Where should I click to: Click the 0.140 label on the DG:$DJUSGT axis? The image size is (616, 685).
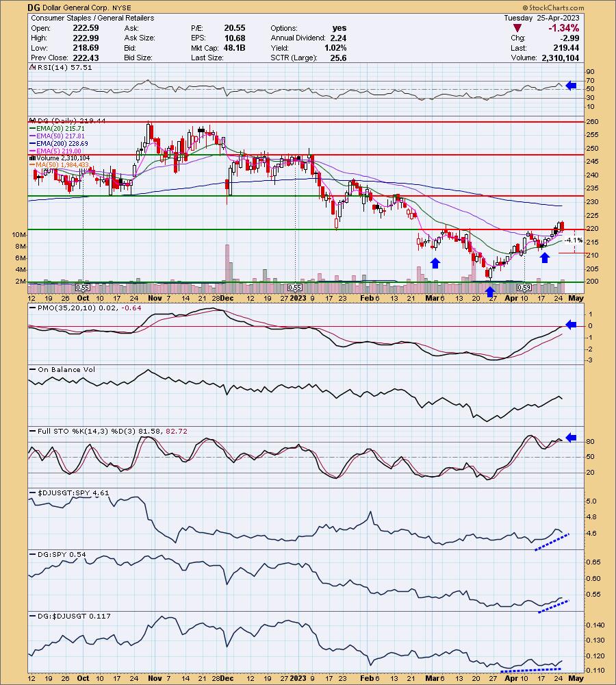[x=595, y=625]
